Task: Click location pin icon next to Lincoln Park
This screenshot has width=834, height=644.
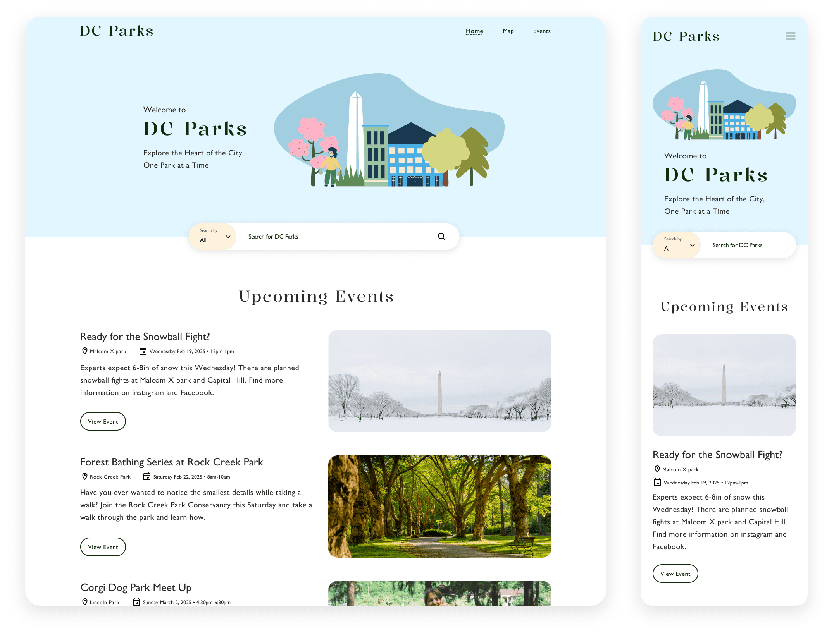Action: pos(85,602)
